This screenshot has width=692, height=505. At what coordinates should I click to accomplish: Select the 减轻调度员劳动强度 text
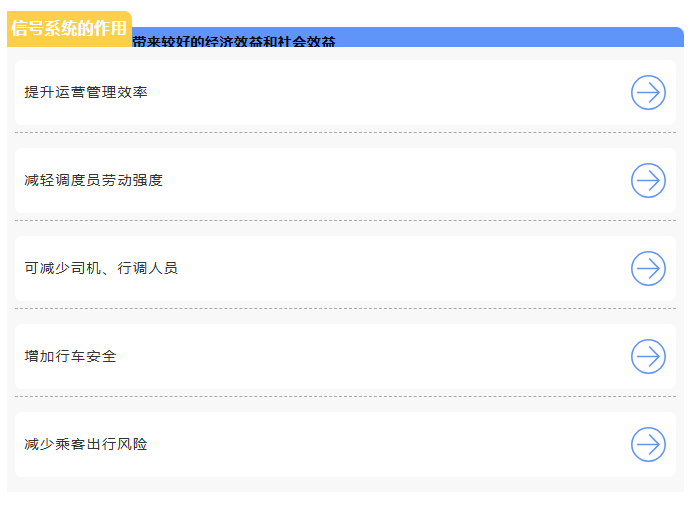(93, 180)
